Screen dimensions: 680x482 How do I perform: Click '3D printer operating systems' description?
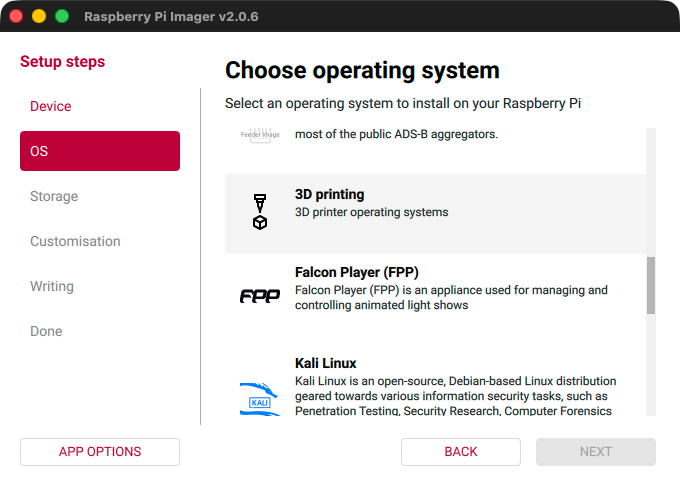point(371,212)
